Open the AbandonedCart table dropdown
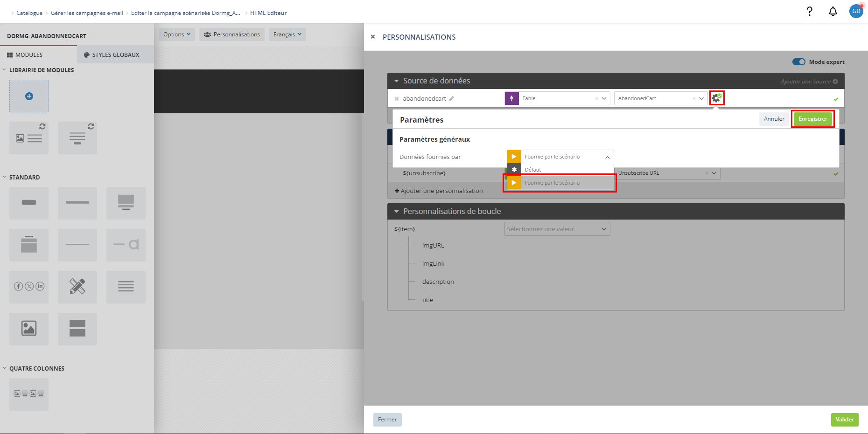 click(x=701, y=98)
